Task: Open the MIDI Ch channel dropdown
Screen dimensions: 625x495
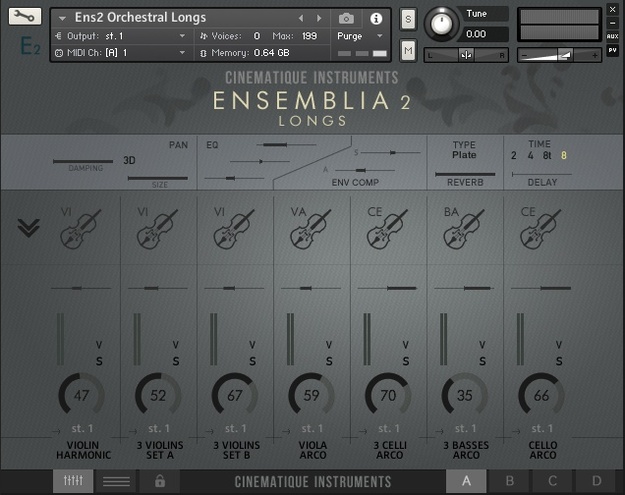Action: [122, 53]
